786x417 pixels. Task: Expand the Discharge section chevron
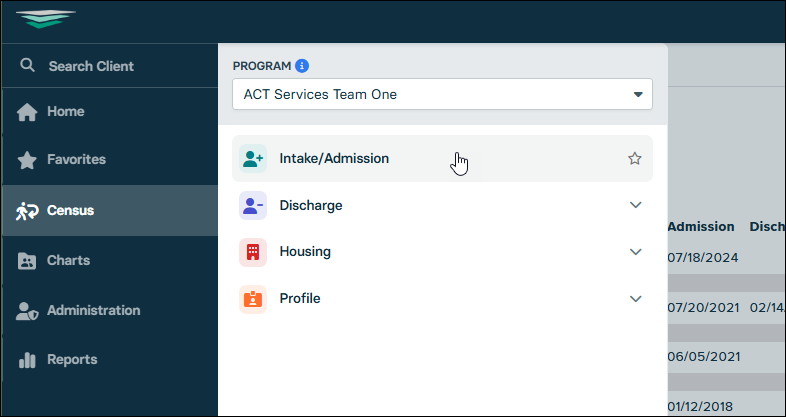[x=635, y=205]
